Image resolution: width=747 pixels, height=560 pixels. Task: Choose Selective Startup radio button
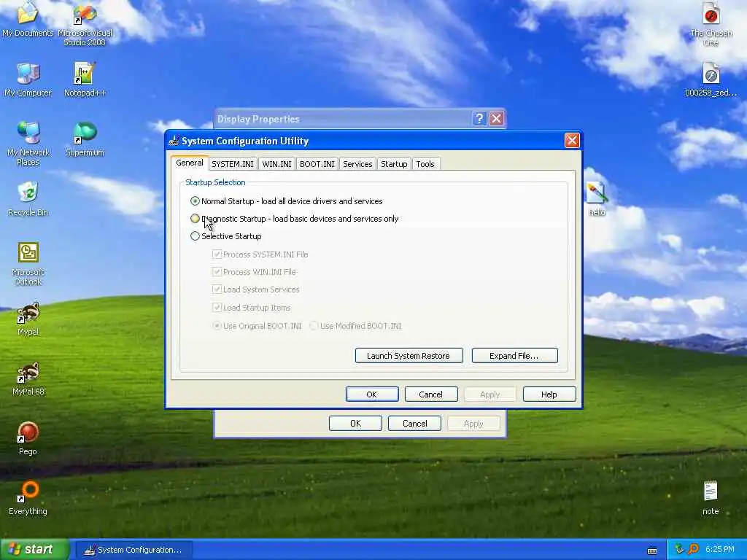pyautogui.click(x=195, y=236)
